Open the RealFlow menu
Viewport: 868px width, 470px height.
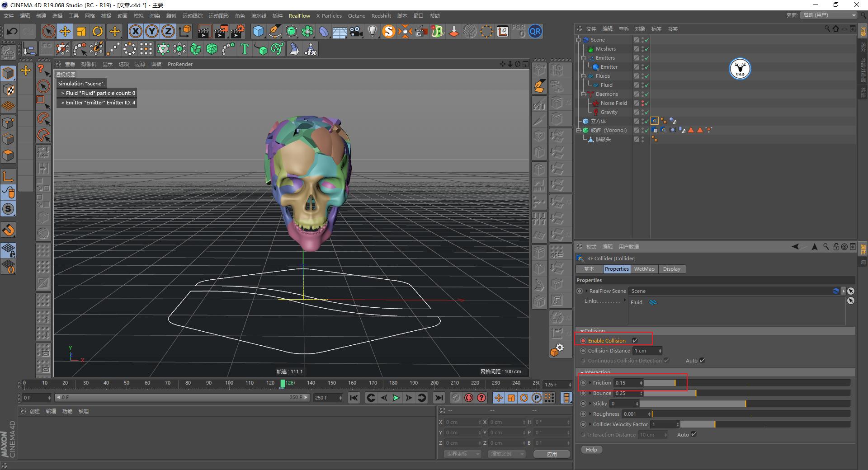pyautogui.click(x=299, y=15)
